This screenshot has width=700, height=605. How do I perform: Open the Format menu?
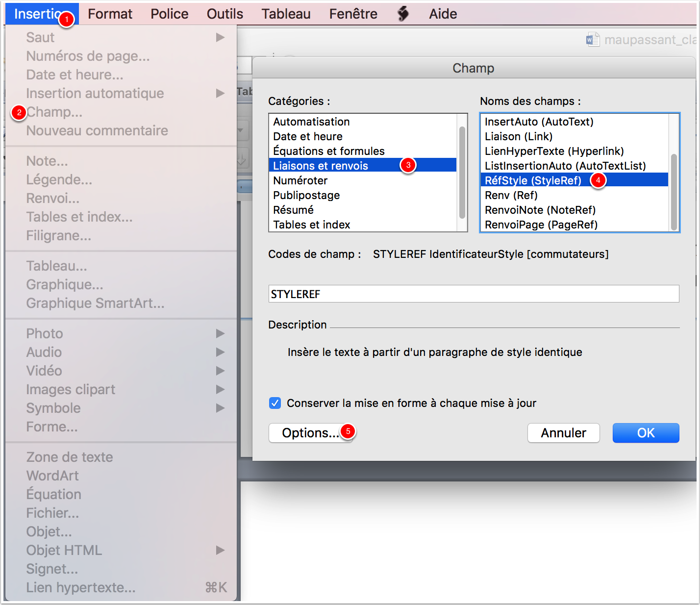coord(110,14)
